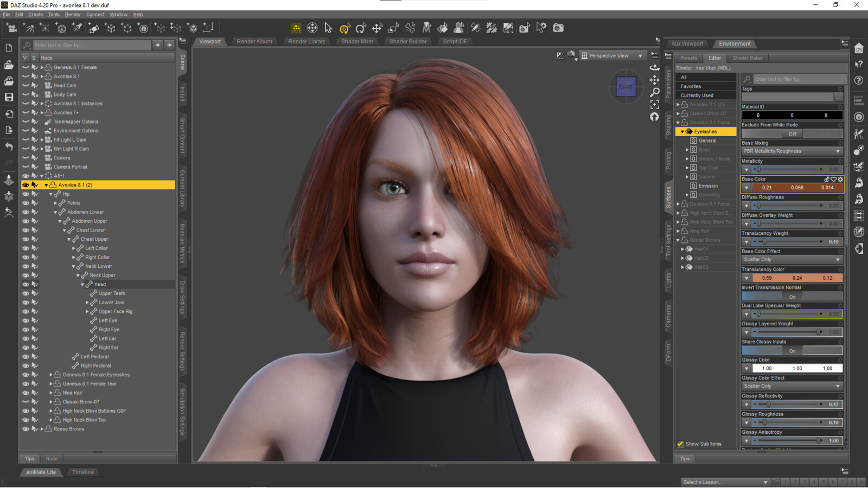This screenshot has width=868, height=488.
Task: Collapse the Head bone in scene tree
Action: 82,285
